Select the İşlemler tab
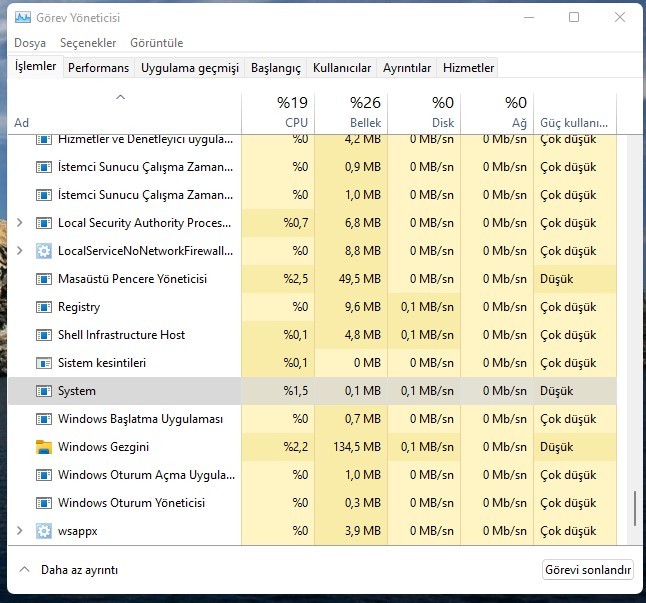The image size is (646, 603). (35, 66)
